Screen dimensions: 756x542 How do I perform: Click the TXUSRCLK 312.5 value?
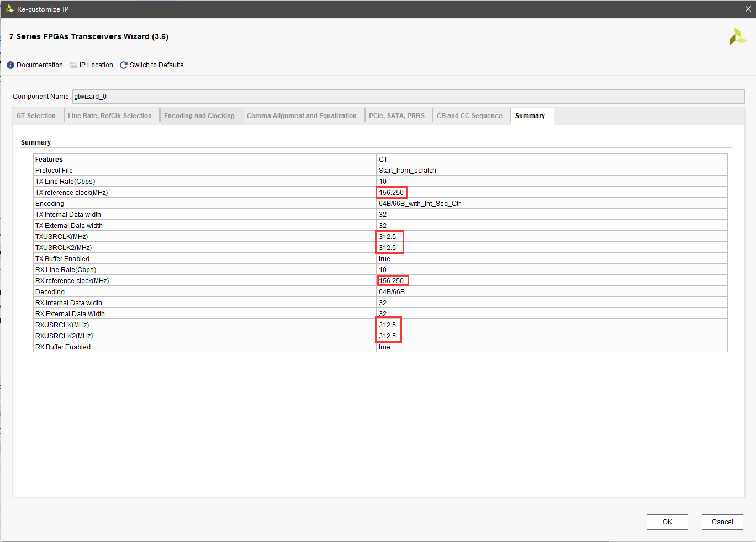[387, 237]
